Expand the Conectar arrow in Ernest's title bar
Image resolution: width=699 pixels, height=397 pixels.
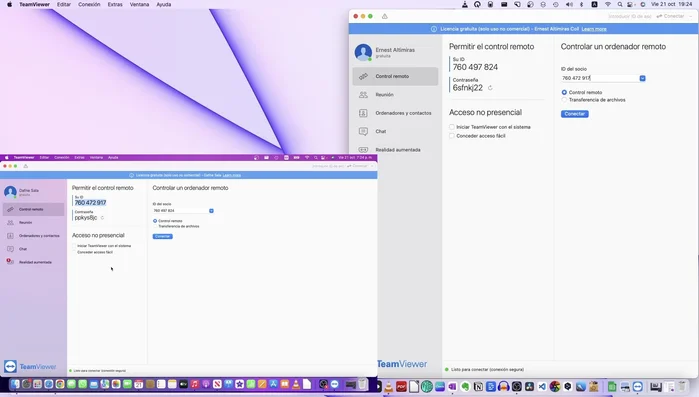click(691, 16)
